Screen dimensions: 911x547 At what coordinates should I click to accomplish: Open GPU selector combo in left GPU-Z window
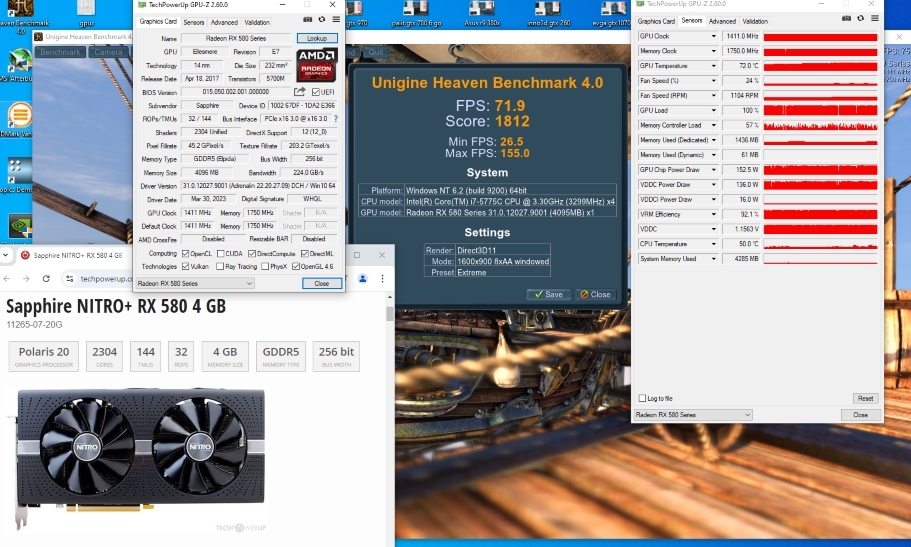point(195,283)
